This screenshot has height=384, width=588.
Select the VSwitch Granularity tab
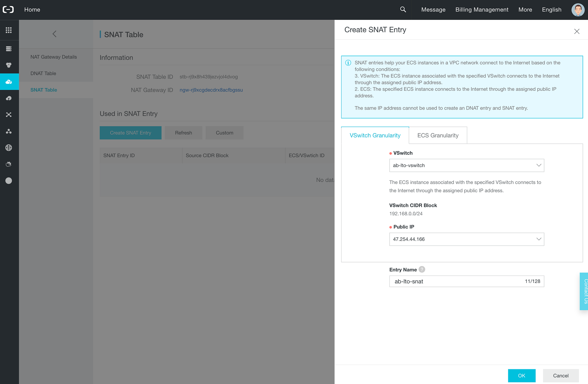(375, 135)
